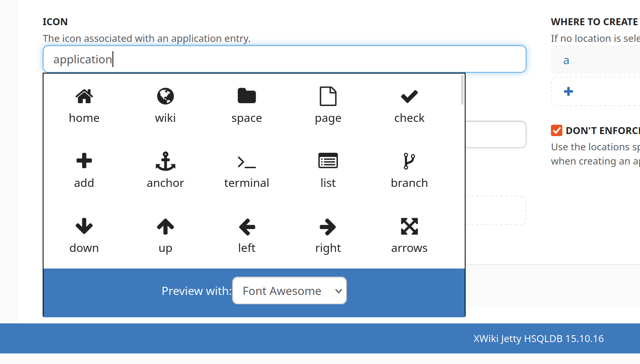Uncheck the Don't Enforce checkbox

point(557,130)
